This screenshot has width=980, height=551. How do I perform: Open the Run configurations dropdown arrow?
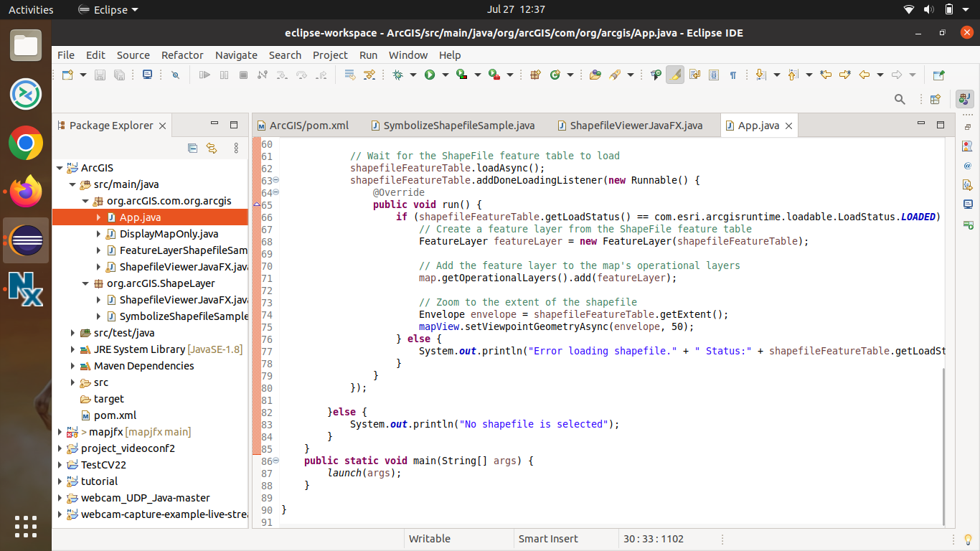pos(445,75)
